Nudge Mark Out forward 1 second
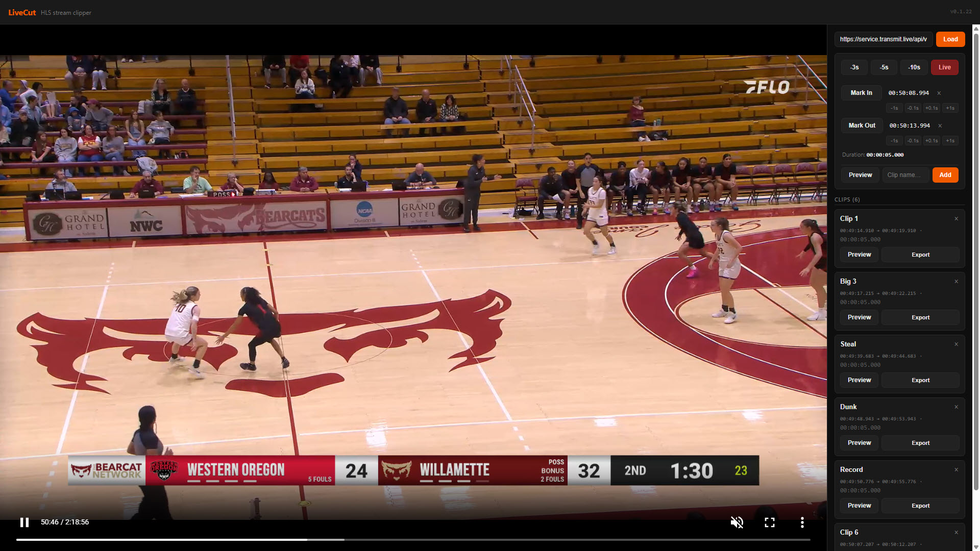The height and width of the screenshot is (551, 980). 950,141
